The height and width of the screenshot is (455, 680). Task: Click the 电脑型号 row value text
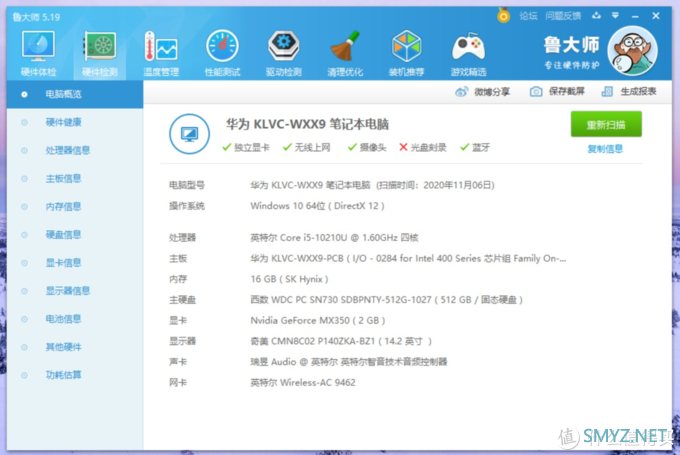[372, 185]
